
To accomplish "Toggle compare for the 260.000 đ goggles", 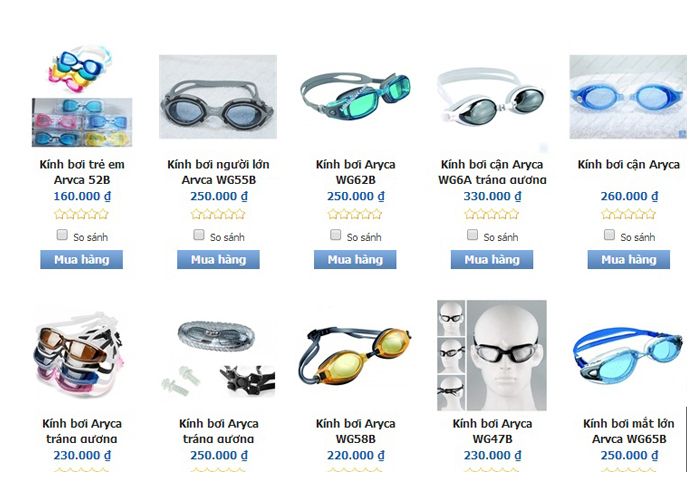I will click(609, 235).
